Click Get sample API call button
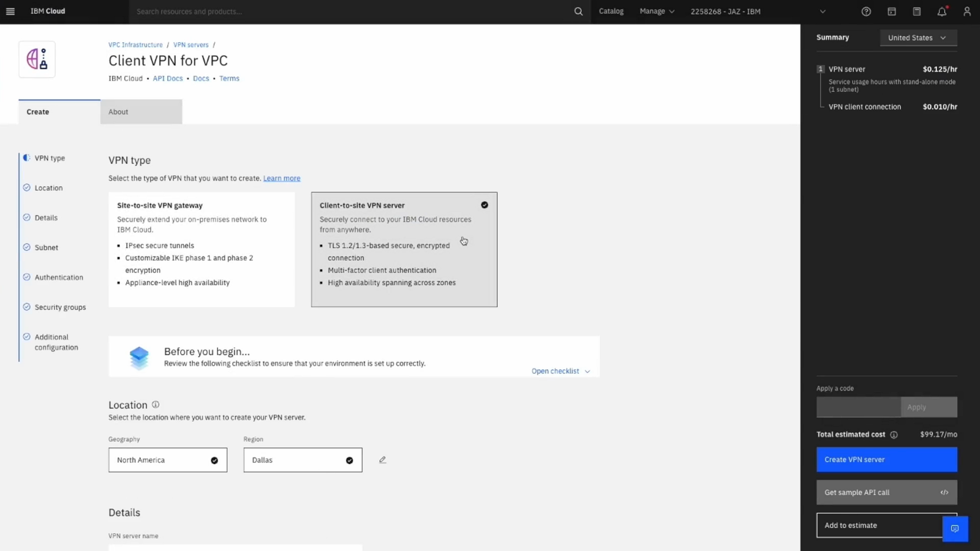The height and width of the screenshot is (551, 980). tap(886, 492)
